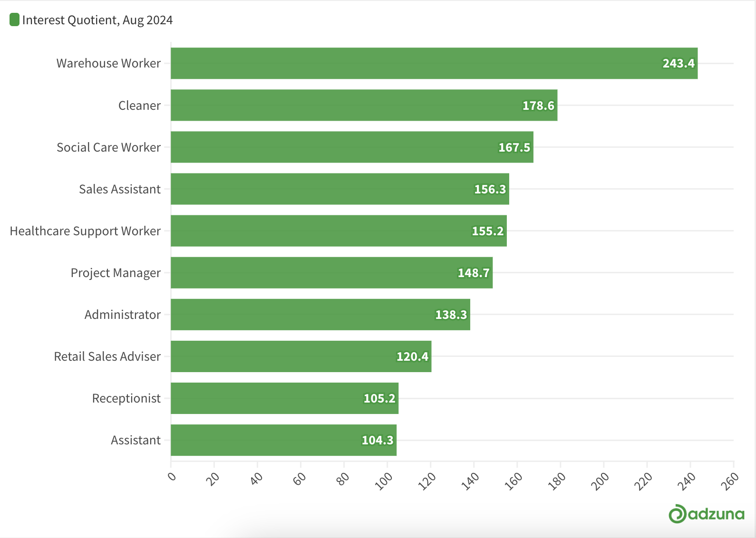Click the 104.3 value label
Image resolution: width=756 pixels, height=538 pixels.
coord(378,440)
